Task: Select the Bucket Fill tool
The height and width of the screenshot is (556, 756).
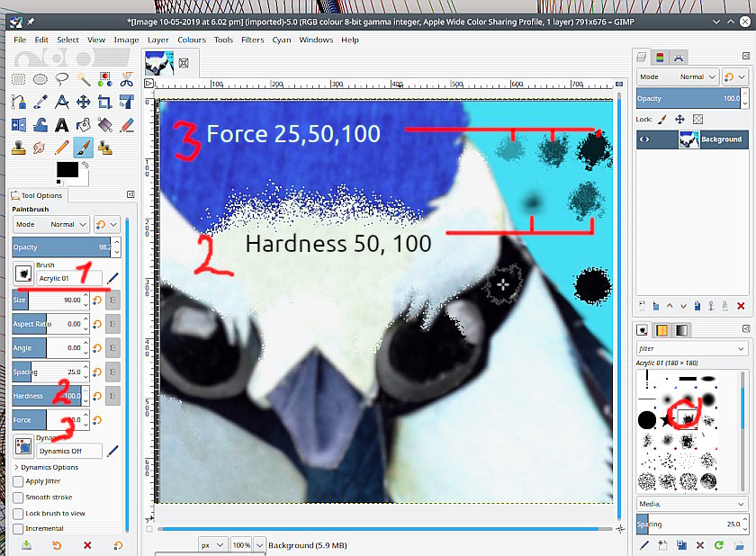Action: pyautogui.click(x=84, y=125)
